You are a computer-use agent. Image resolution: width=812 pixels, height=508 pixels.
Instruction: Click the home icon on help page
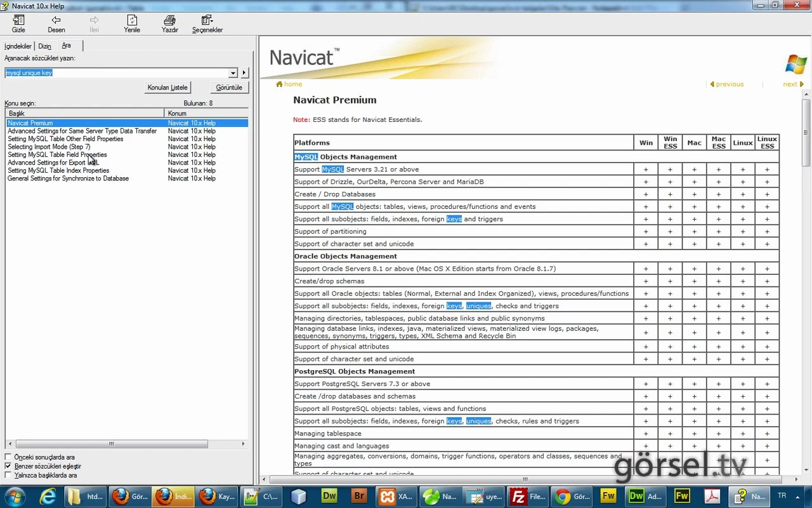(279, 84)
